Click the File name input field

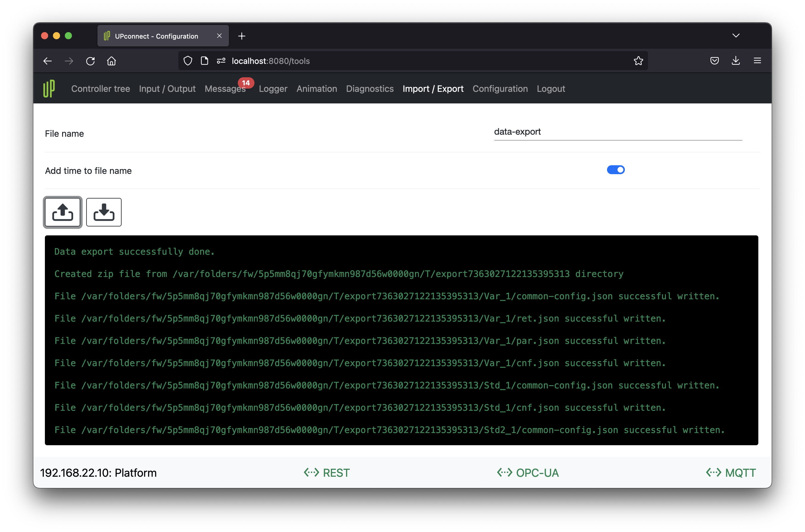618,132
